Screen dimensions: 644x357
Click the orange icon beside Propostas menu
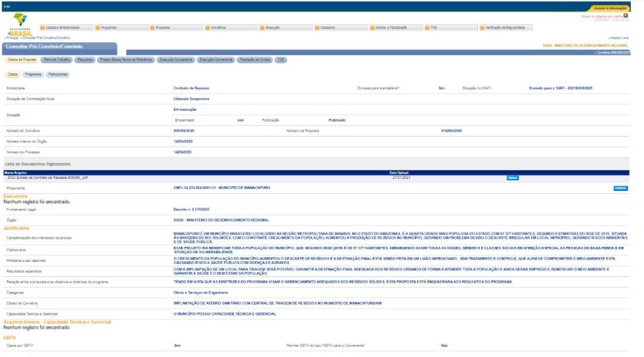point(152,28)
